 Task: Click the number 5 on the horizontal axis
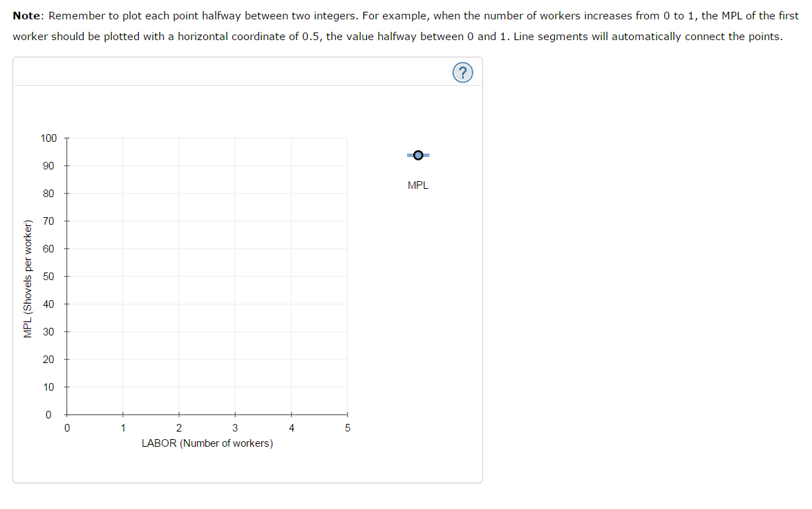point(348,427)
